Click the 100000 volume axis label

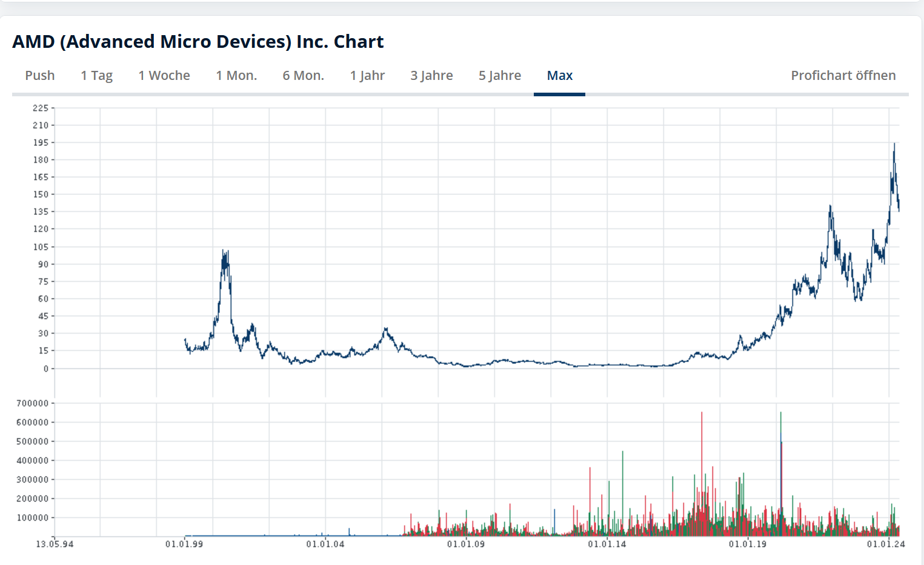point(33,518)
